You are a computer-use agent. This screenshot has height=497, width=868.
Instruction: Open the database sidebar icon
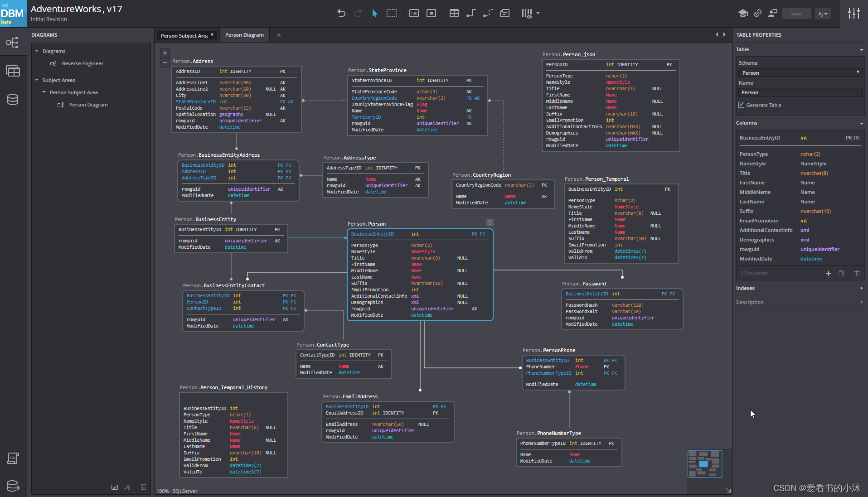(x=13, y=99)
